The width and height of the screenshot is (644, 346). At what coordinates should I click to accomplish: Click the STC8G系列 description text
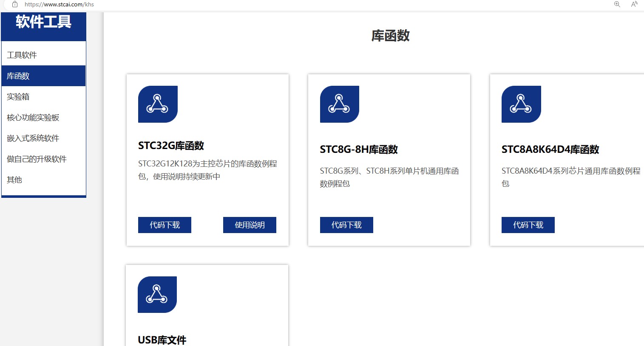(x=389, y=177)
